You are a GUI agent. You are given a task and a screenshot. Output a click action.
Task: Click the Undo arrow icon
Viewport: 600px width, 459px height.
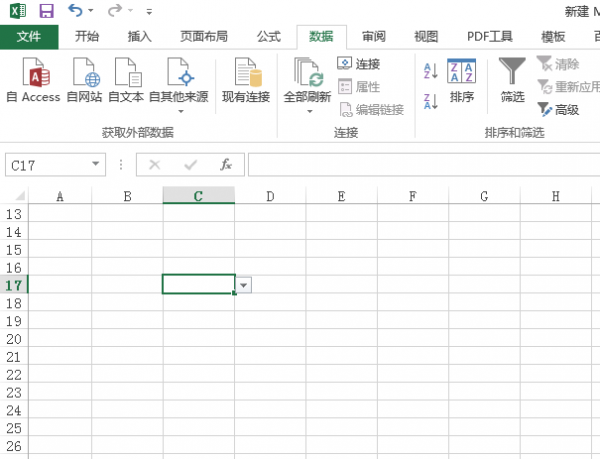point(75,10)
